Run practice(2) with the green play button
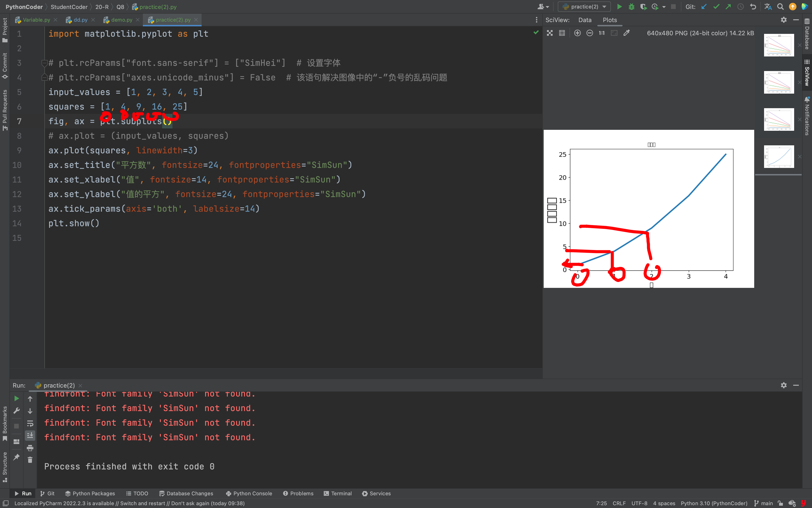The width and height of the screenshot is (812, 508). (619, 7)
